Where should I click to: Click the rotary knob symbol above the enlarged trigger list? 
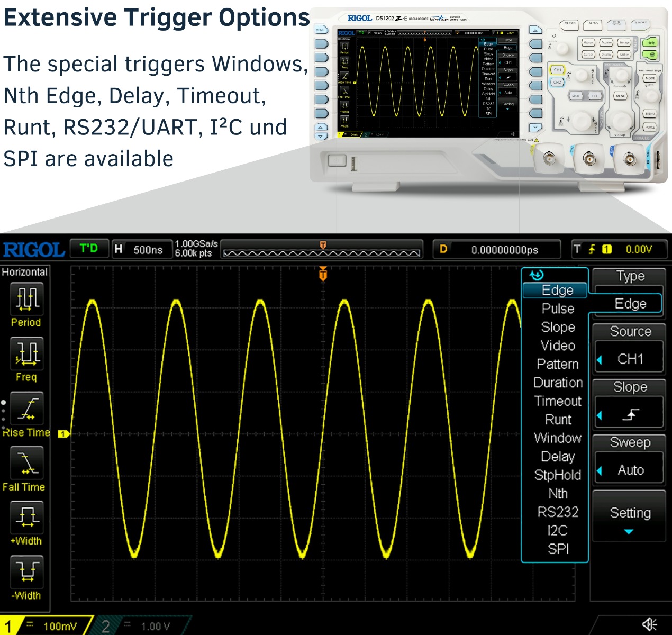coord(536,275)
